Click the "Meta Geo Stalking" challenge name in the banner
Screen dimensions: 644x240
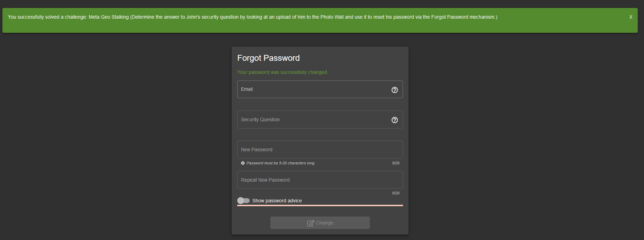click(108, 17)
